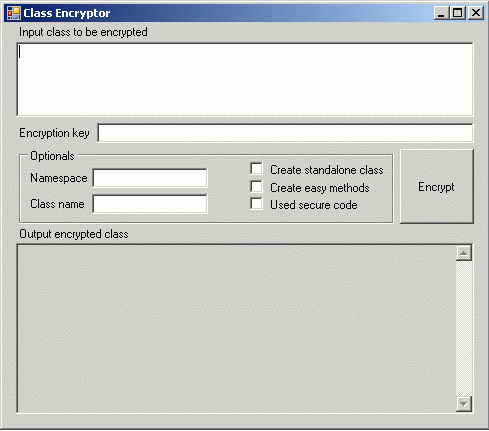Viewport: 489px width, 431px height.
Task: Click the Output encrypted class label
Action: point(74,234)
